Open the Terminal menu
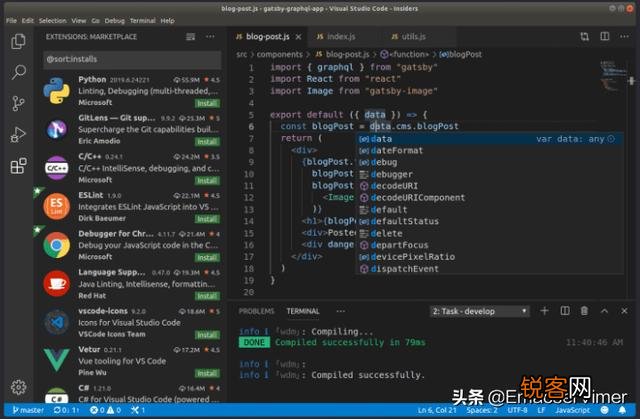Screen dimensions: 640x419 tap(142, 20)
